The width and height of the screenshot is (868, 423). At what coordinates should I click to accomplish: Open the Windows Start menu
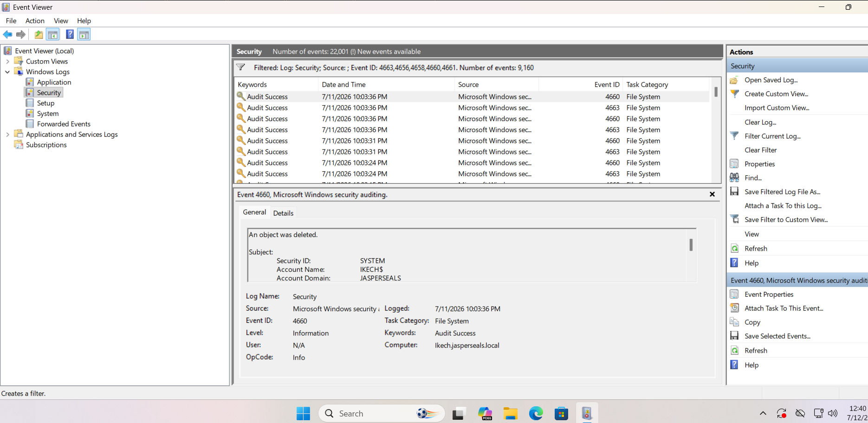point(303,413)
